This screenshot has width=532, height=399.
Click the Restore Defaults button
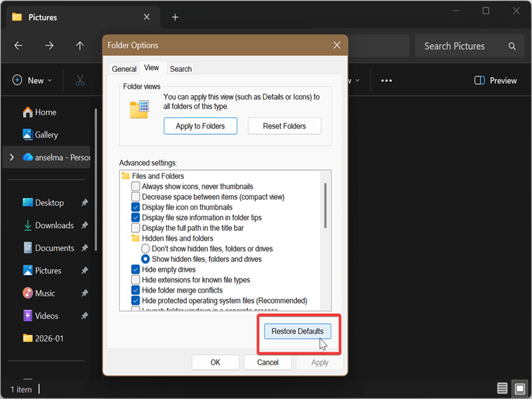[x=297, y=331]
